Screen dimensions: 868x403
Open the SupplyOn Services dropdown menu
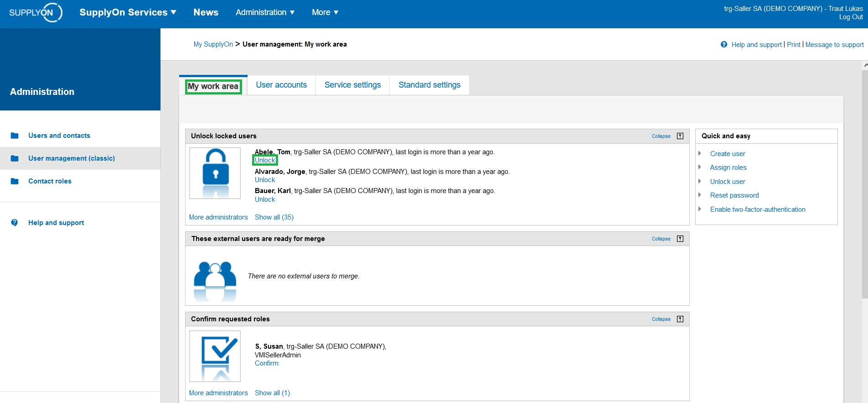(x=128, y=12)
